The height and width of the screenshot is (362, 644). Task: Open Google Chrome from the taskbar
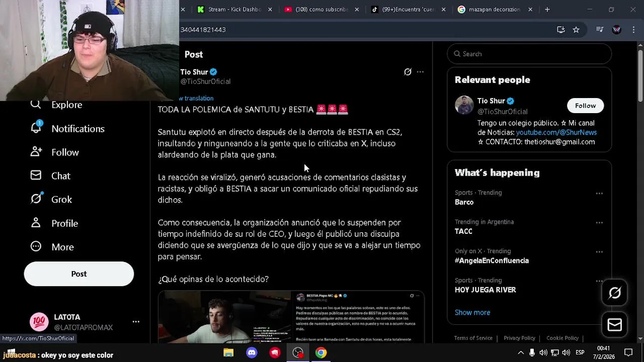coord(321,352)
